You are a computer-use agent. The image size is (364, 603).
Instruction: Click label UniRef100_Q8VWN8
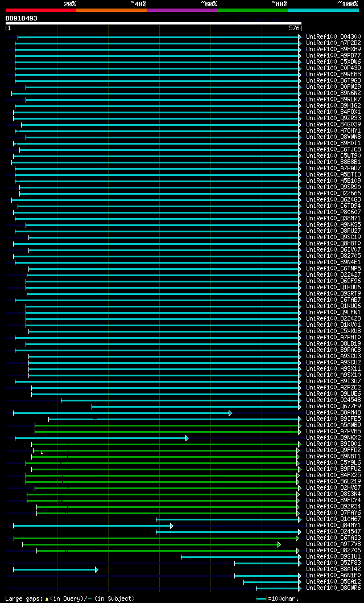333,137
